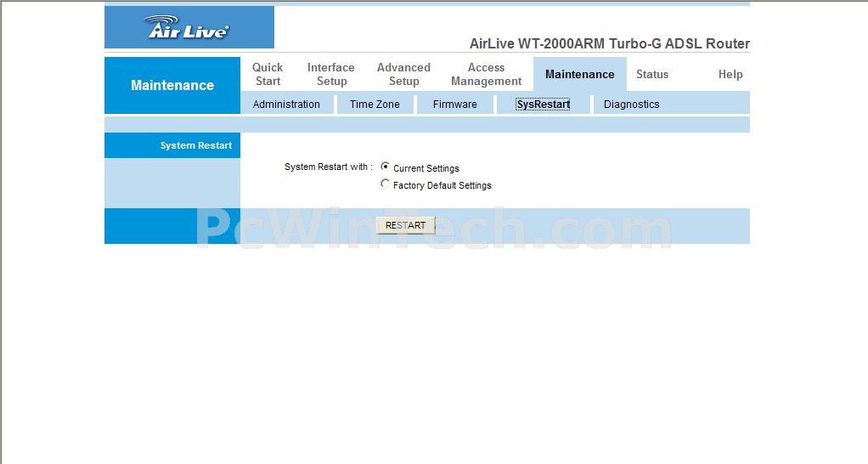Select Current Settings radio button
868x464 pixels.
point(385,166)
